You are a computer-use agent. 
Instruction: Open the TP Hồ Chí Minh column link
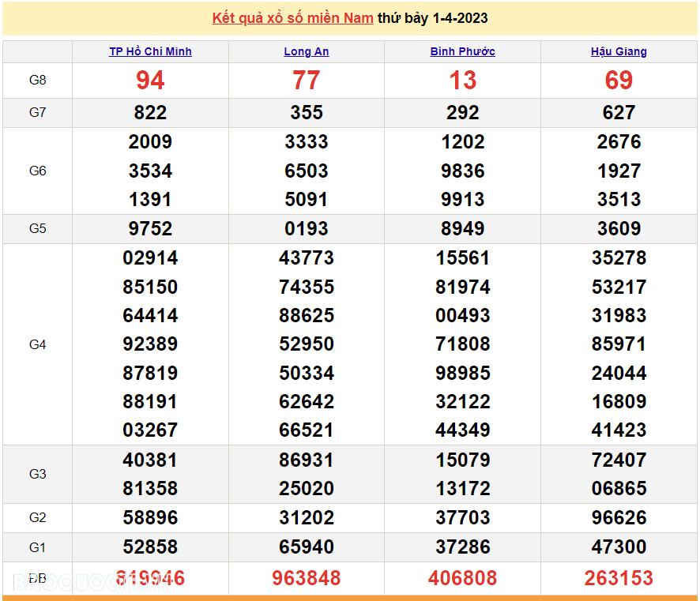[x=150, y=51]
